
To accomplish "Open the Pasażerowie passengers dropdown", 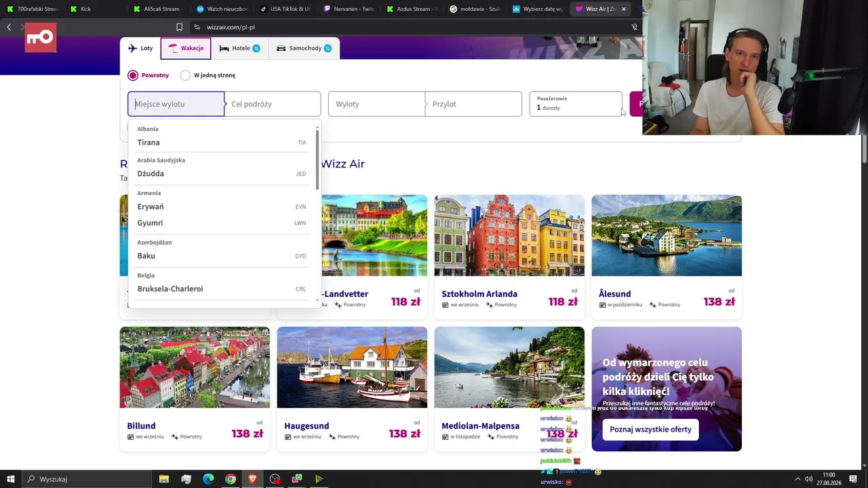I will 576,104.
